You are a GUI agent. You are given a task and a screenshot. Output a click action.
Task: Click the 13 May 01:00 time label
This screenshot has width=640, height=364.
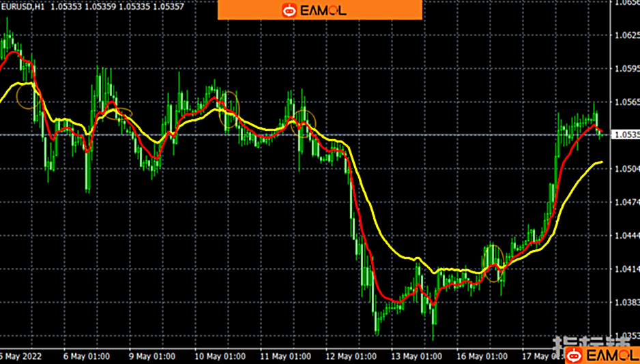click(416, 355)
